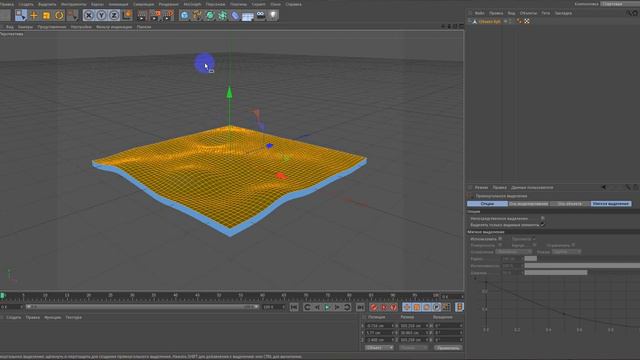The image size is (640, 360).
Task: Switch to the Опции tab in attributes
Action: pyautogui.click(x=487, y=203)
